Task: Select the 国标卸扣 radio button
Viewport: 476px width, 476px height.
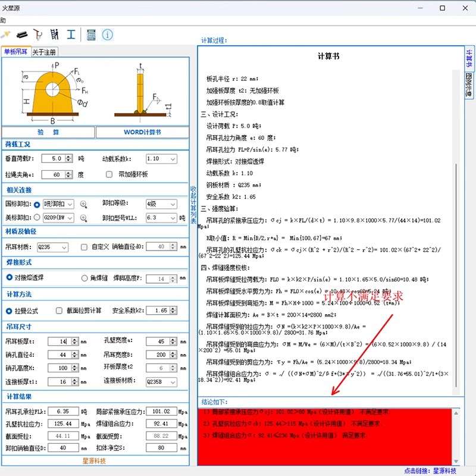Action: [x=37, y=205]
